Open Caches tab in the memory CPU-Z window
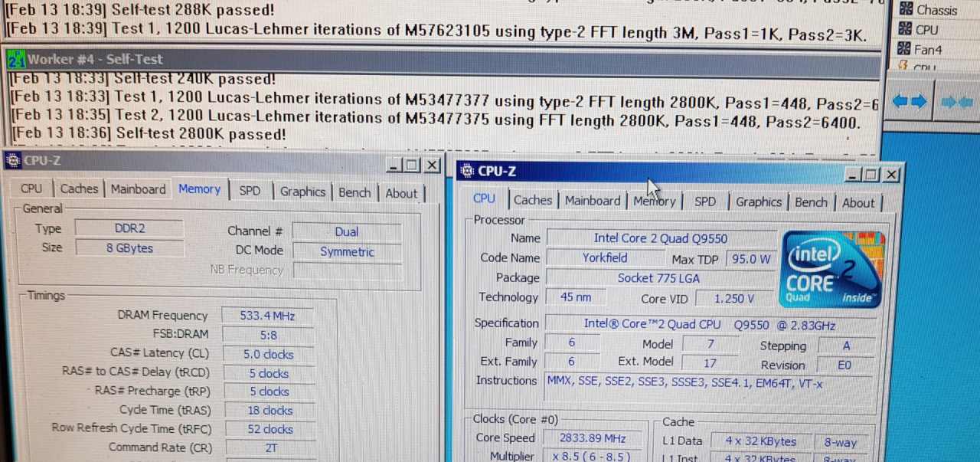 pyautogui.click(x=79, y=188)
